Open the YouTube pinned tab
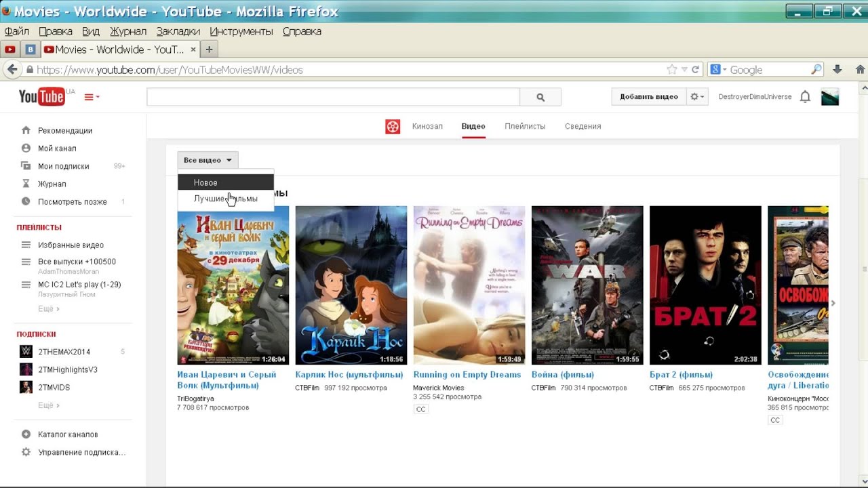868x488 pixels. (x=10, y=49)
